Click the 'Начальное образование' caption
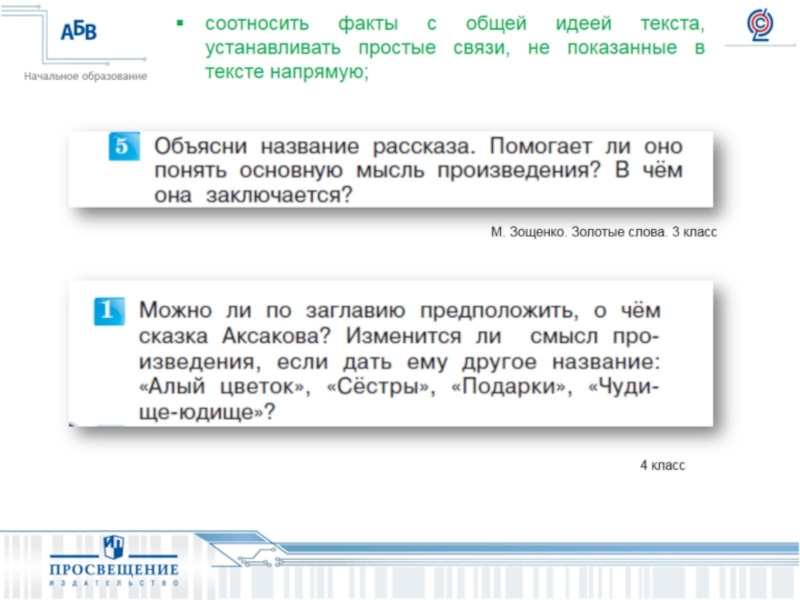The height and width of the screenshot is (600, 800). point(86,76)
